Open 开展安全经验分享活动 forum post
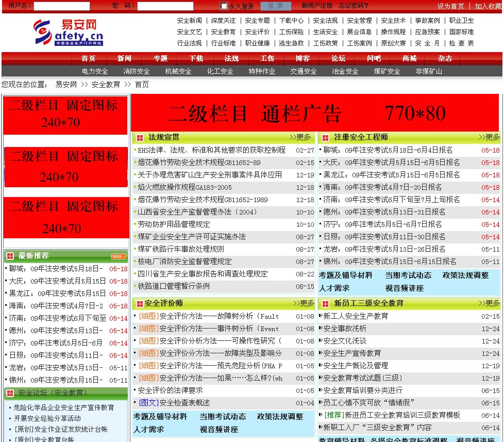 pyautogui.click(x=47, y=418)
